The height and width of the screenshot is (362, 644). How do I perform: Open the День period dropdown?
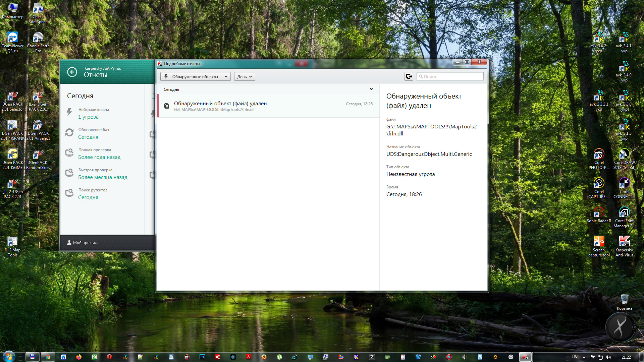click(245, 76)
